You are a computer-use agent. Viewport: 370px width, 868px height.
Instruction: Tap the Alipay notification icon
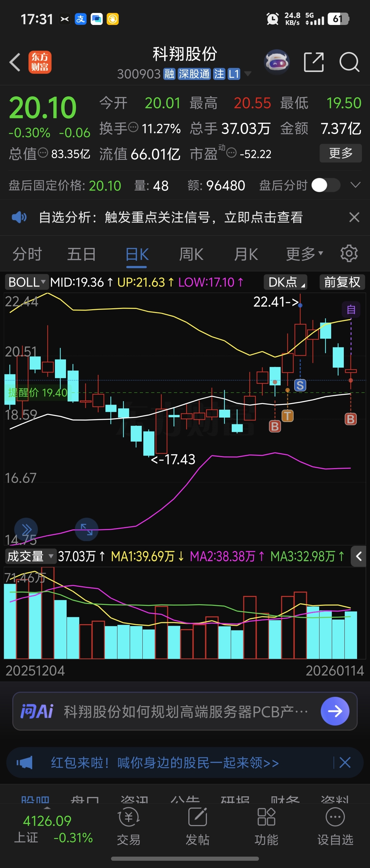pos(81,19)
